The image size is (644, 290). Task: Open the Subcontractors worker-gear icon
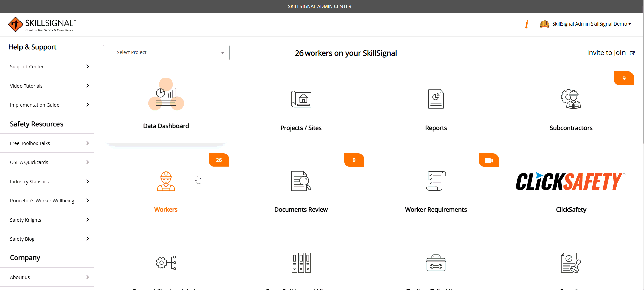(x=571, y=99)
